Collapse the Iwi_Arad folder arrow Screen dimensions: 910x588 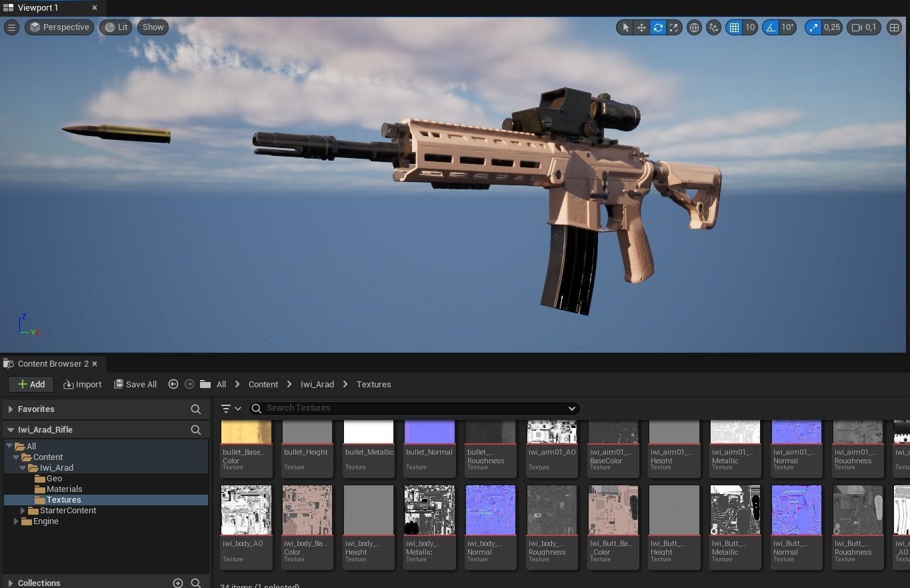23,468
